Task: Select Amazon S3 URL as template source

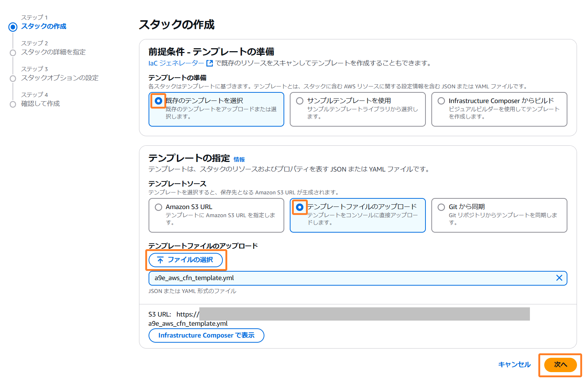Action: [158, 207]
